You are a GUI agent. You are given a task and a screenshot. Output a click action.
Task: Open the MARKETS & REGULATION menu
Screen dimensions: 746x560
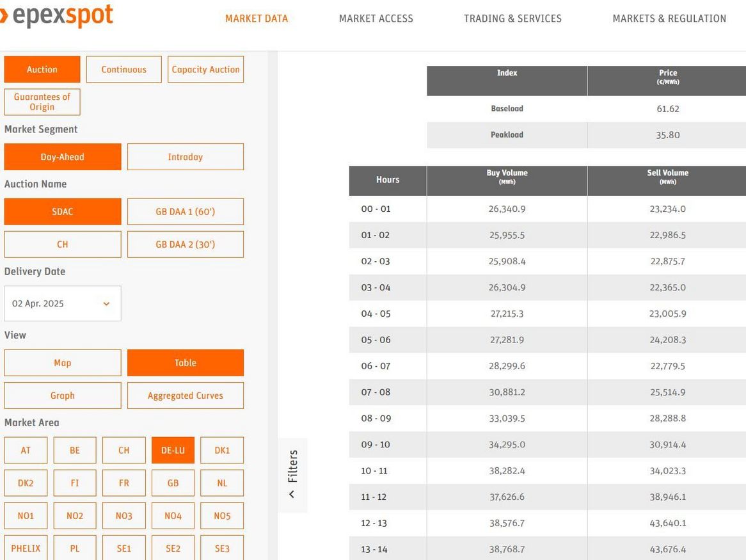point(669,19)
